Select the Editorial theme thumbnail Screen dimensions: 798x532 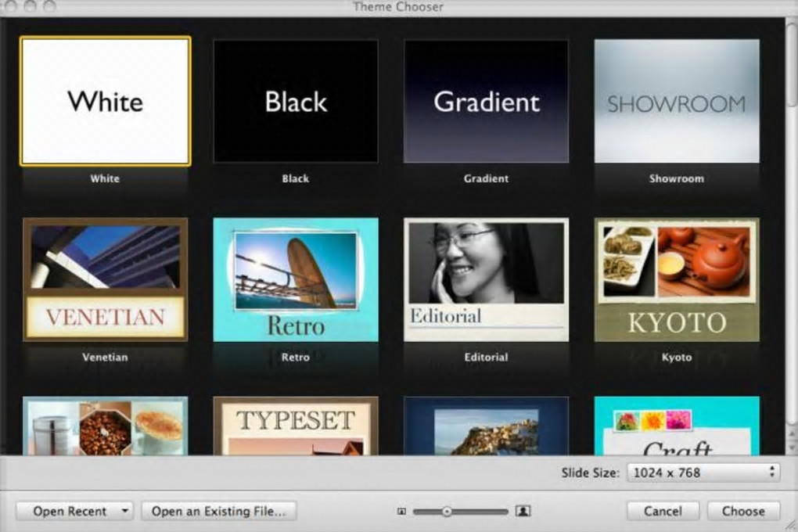tap(486, 279)
